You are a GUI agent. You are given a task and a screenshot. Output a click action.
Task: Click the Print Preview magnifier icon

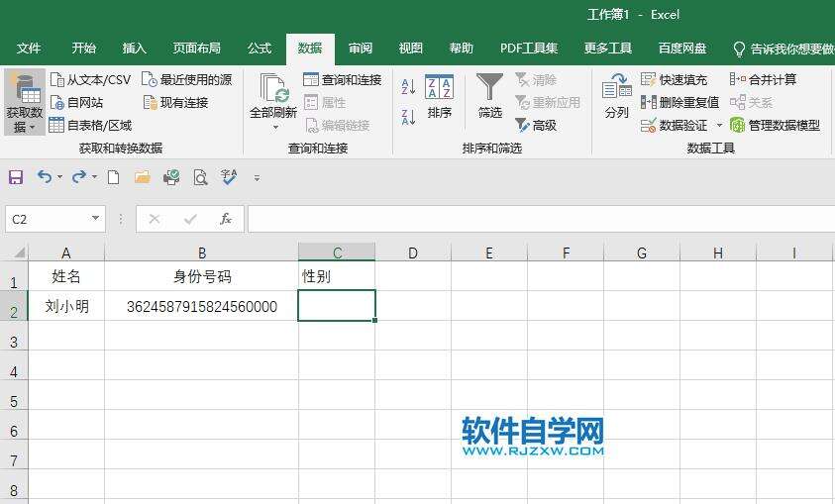200,177
